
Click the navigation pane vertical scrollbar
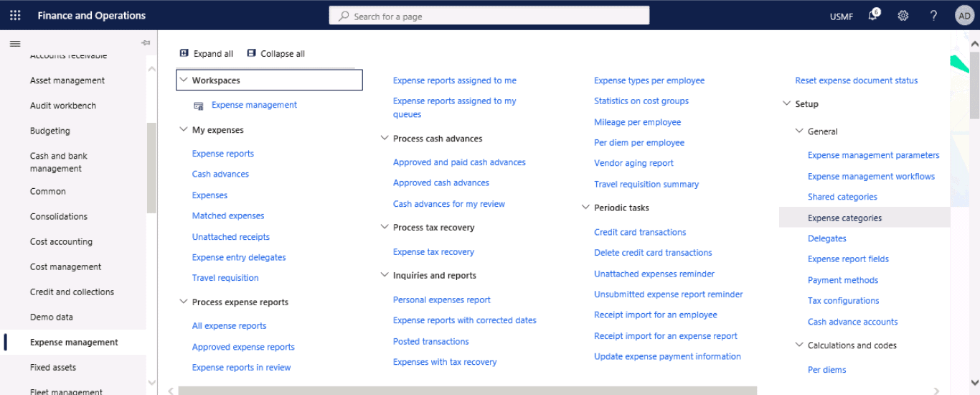(151, 167)
